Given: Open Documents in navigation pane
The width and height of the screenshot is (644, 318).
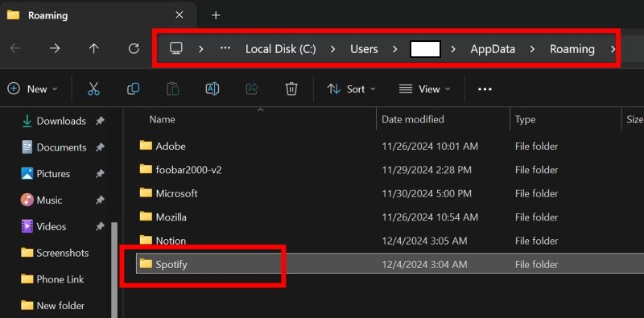Looking at the screenshot, I should (62, 147).
